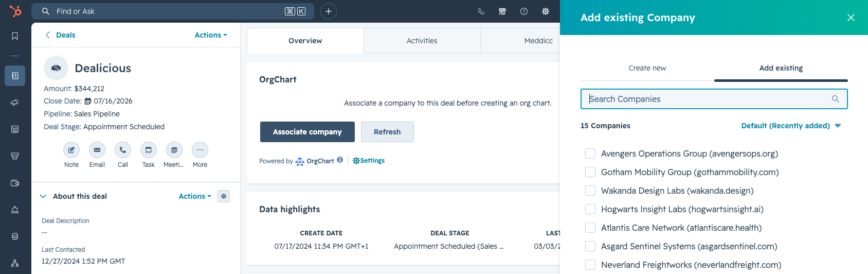Click the About this deal settings gear
The height and width of the screenshot is (274, 868).
tap(224, 196)
